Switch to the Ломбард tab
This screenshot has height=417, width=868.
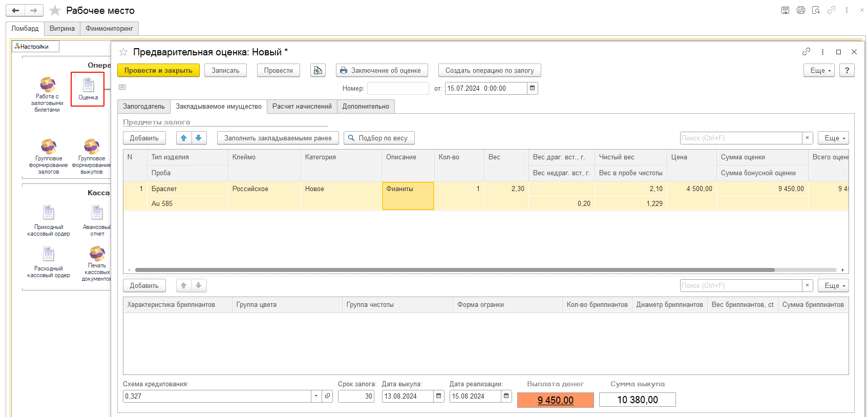25,28
